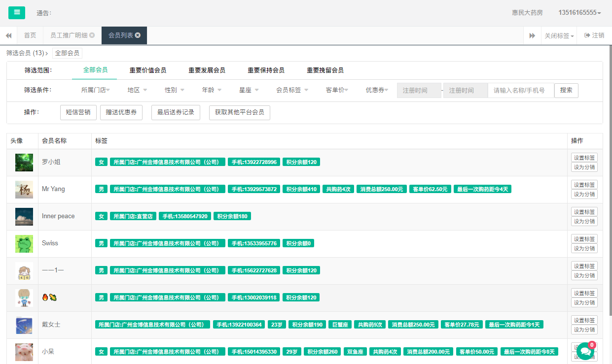
Task: Select the 重要挽留会员 filter tab
Action: pyautogui.click(x=325, y=70)
